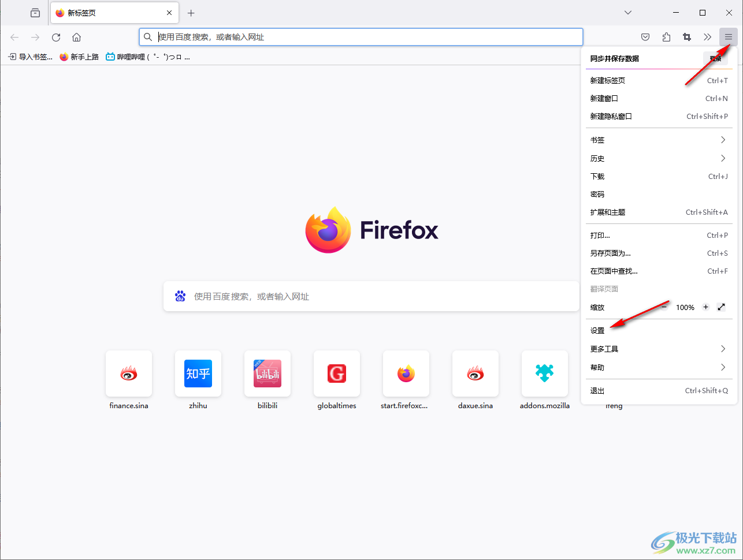Open the zhihu shortcut tile

point(198,374)
